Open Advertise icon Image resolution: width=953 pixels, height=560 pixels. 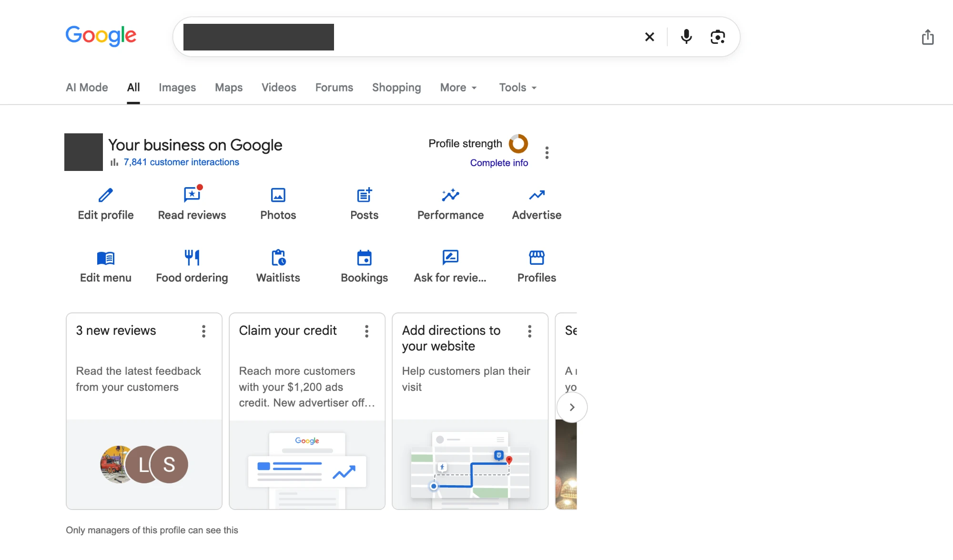[537, 195]
